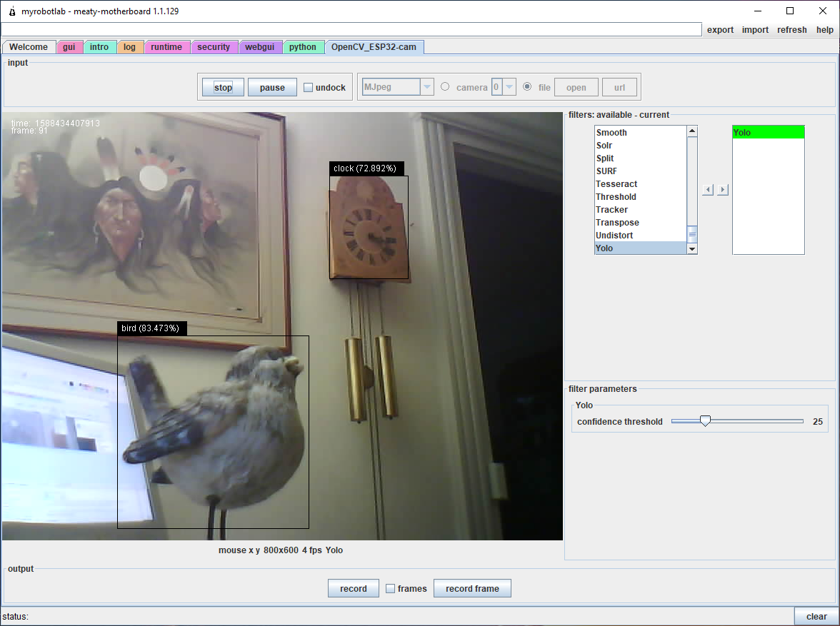840x626 pixels.
Task: Click the right arrow filter move icon
Action: 723,190
